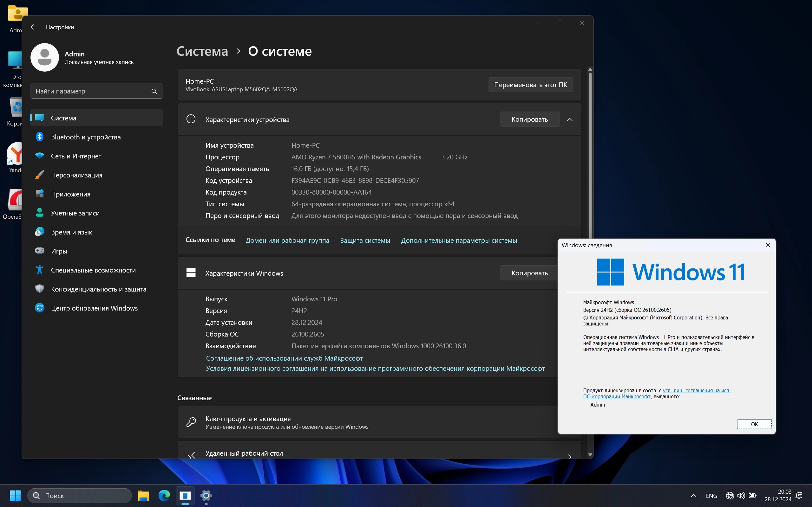The width and height of the screenshot is (812, 507).
Task: Open Персонализация settings
Action: [x=76, y=175]
